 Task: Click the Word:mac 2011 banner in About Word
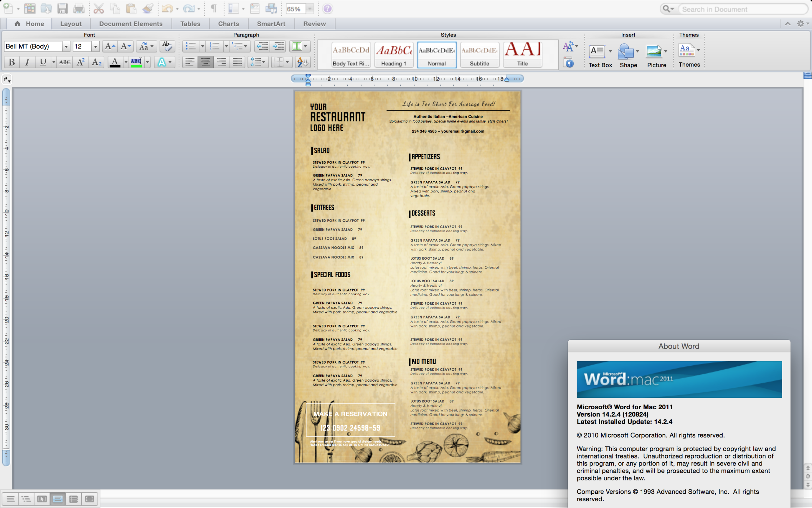tap(679, 379)
